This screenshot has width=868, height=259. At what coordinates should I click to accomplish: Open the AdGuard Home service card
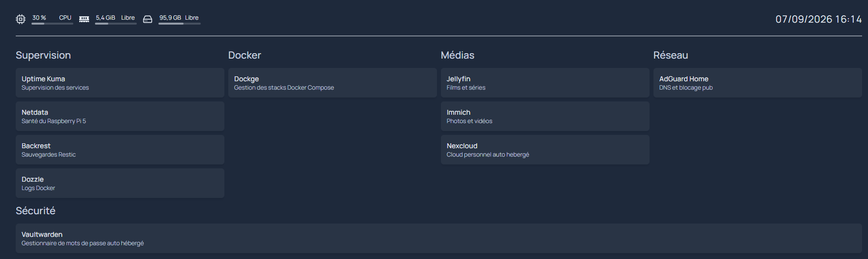point(758,83)
